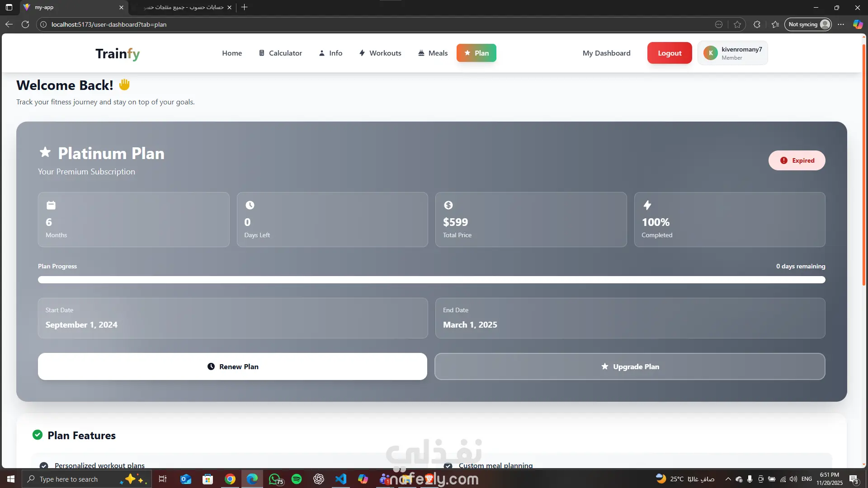Click the Copilot icon in browser toolbar
Screen dimensions: 868x488
pos(858,24)
